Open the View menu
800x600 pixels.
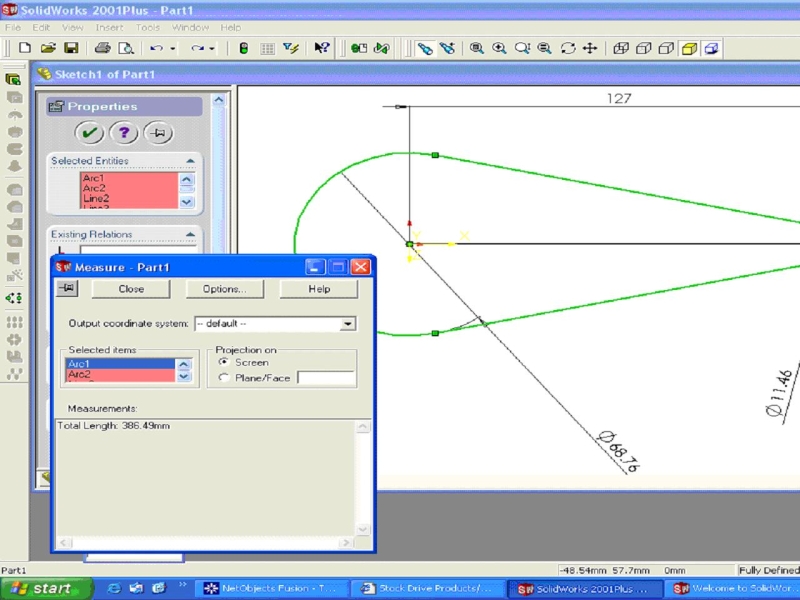[x=72, y=28]
